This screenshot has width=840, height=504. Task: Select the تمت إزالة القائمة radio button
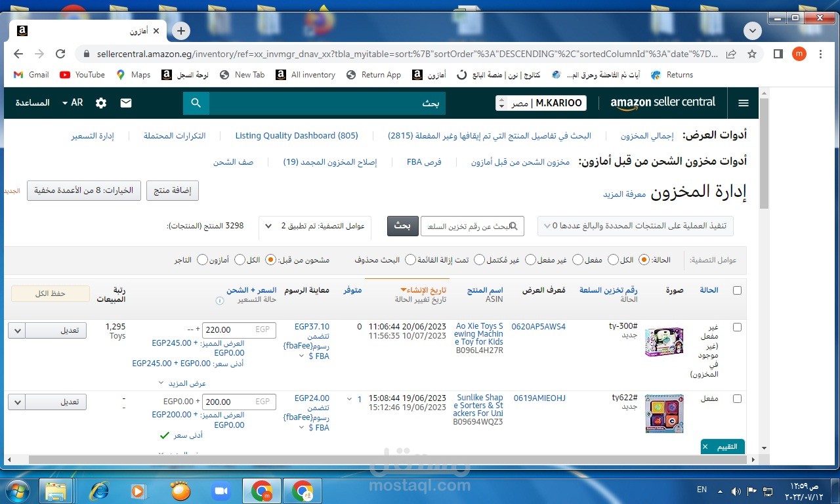(479, 260)
